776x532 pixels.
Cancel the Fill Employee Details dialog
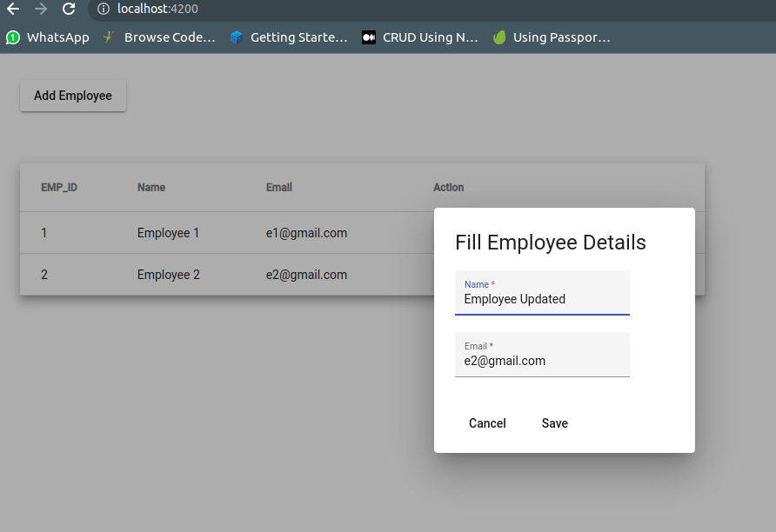pyautogui.click(x=487, y=423)
